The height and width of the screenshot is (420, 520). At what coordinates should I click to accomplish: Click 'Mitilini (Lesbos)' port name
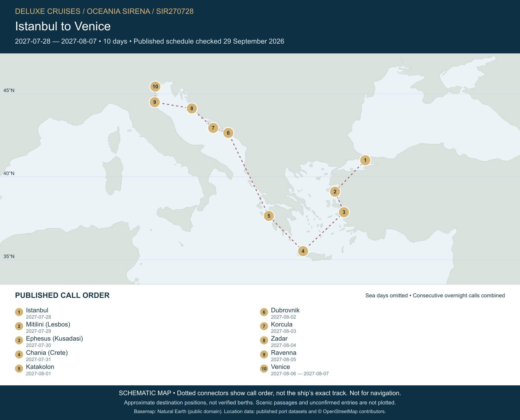[x=48, y=324]
